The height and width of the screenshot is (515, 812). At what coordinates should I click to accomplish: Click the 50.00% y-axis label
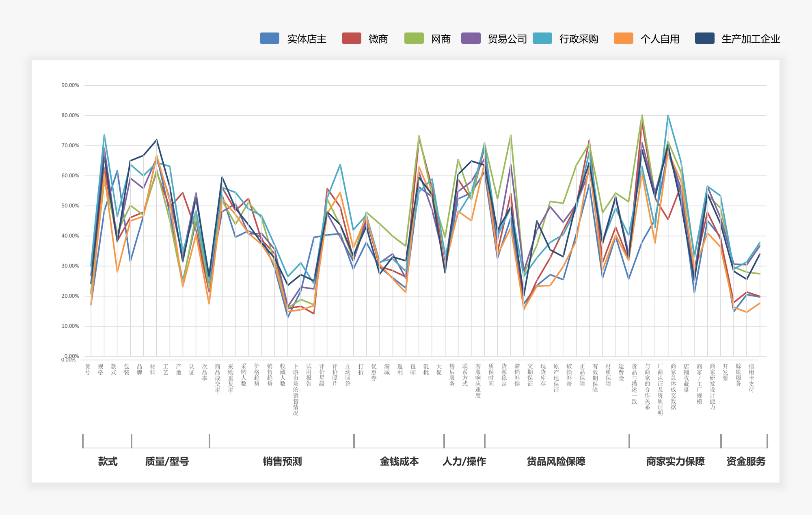click(x=70, y=206)
